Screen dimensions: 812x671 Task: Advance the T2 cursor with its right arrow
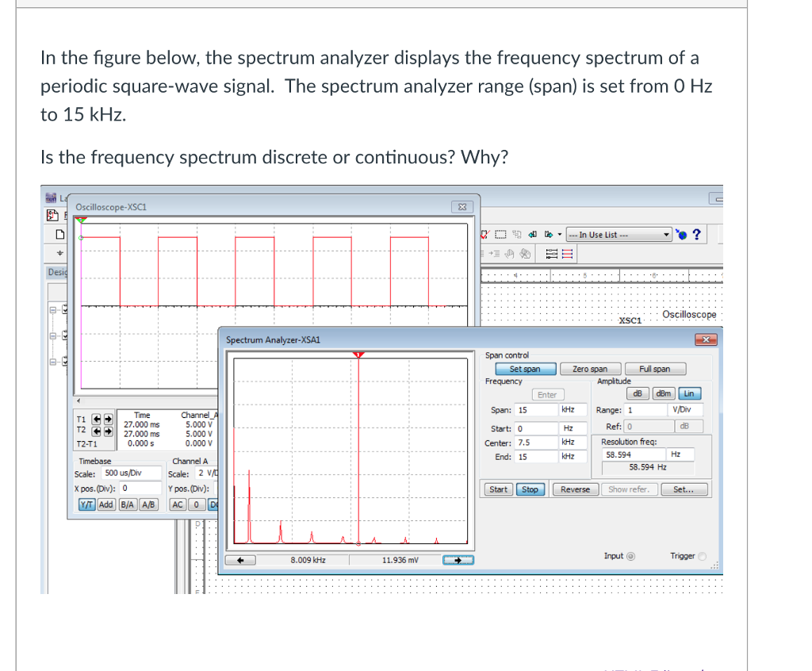(x=108, y=431)
